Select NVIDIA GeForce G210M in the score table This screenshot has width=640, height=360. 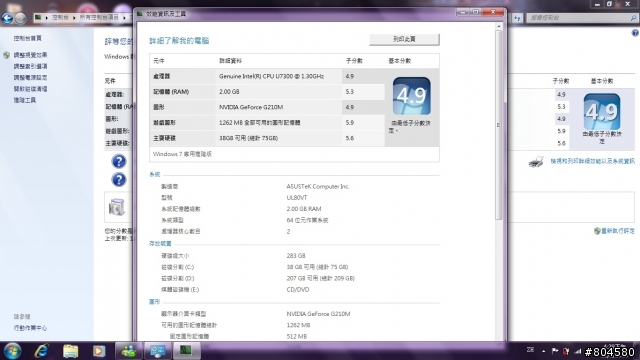click(251, 107)
